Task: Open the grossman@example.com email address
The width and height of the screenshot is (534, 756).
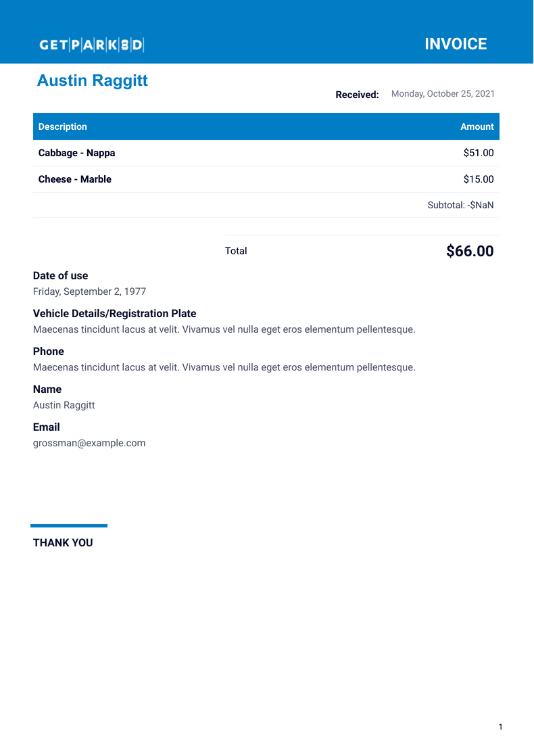Action: (89, 443)
